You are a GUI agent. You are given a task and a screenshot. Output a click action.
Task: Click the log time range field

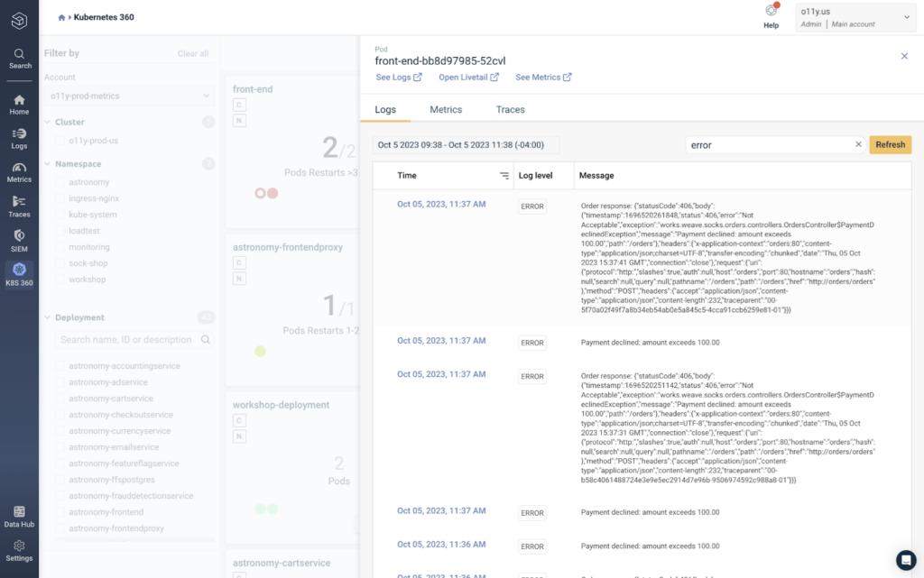pos(466,145)
